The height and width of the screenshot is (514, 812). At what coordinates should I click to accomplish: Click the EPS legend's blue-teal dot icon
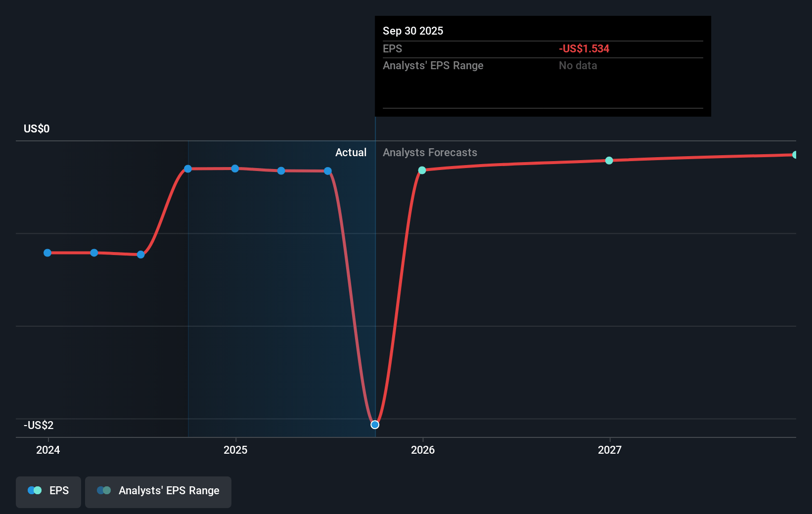click(x=35, y=491)
